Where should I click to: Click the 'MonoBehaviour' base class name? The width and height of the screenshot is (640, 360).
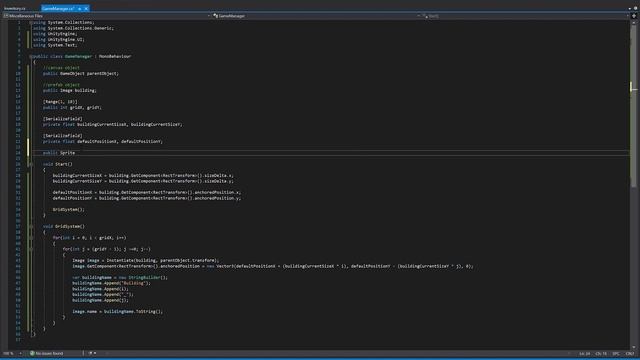coord(115,56)
